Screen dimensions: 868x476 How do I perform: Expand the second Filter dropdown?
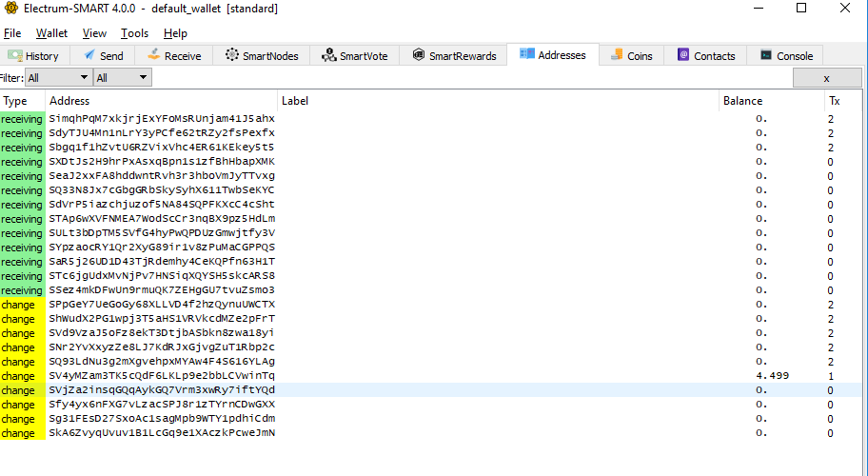[x=123, y=77]
